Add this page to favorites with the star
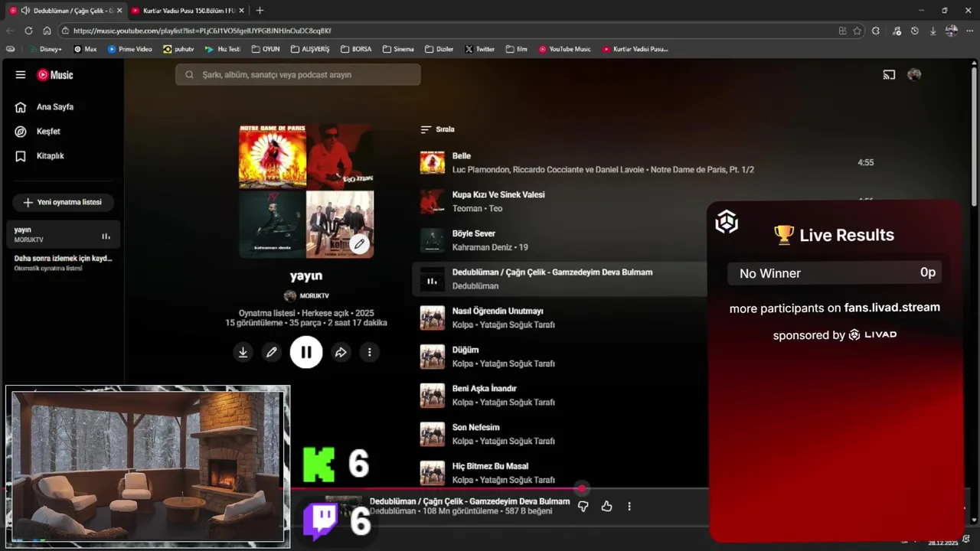The height and width of the screenshot is (551, 980). point(857,31)
